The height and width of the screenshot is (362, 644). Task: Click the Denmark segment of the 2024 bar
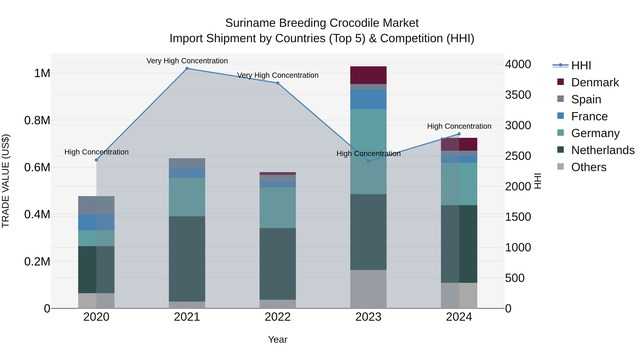click(459, 144)
